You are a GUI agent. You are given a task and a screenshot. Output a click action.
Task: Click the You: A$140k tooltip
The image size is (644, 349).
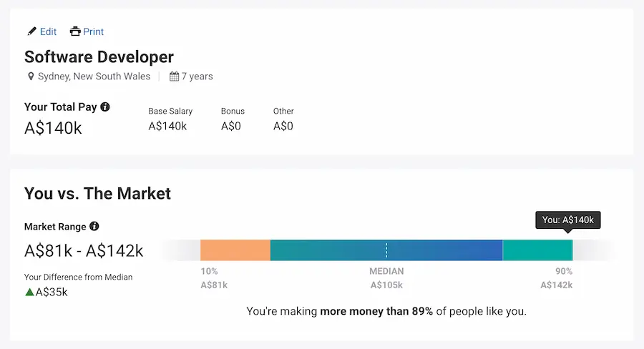pyautogui.click(x=568, y=220)
